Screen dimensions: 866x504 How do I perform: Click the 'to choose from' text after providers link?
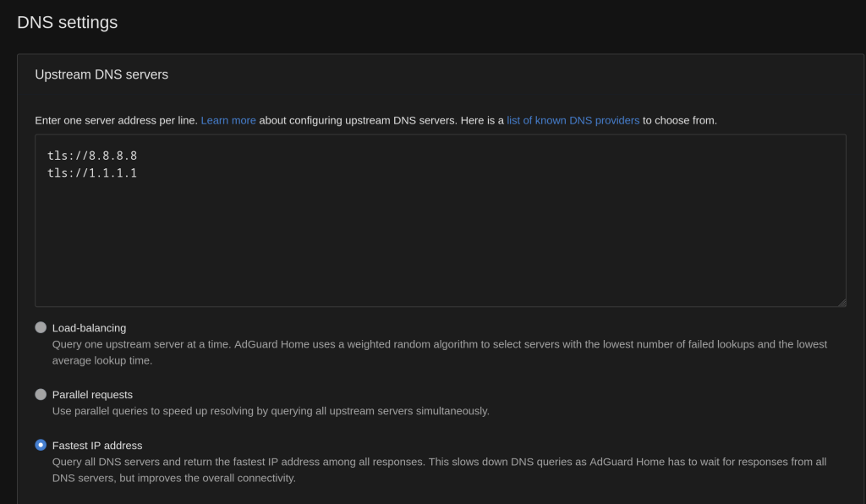(680, 120)
